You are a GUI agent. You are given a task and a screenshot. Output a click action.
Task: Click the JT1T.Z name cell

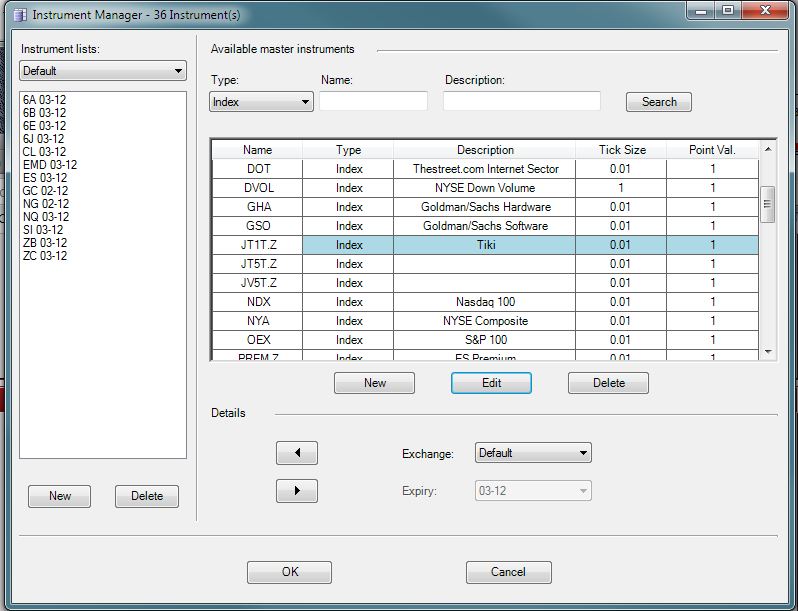258,245
